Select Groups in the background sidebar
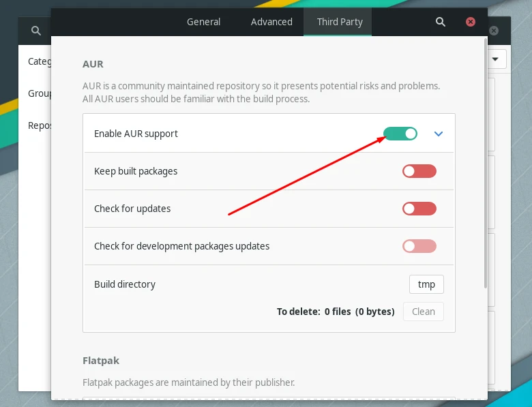This screenshot has width=532, height=407. [x=40, y=93]
